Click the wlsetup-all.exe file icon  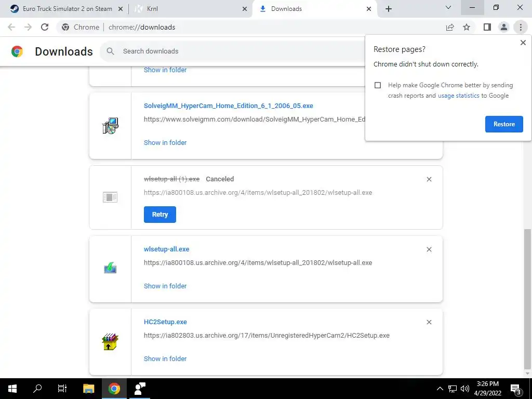click(x=110, y=268)
